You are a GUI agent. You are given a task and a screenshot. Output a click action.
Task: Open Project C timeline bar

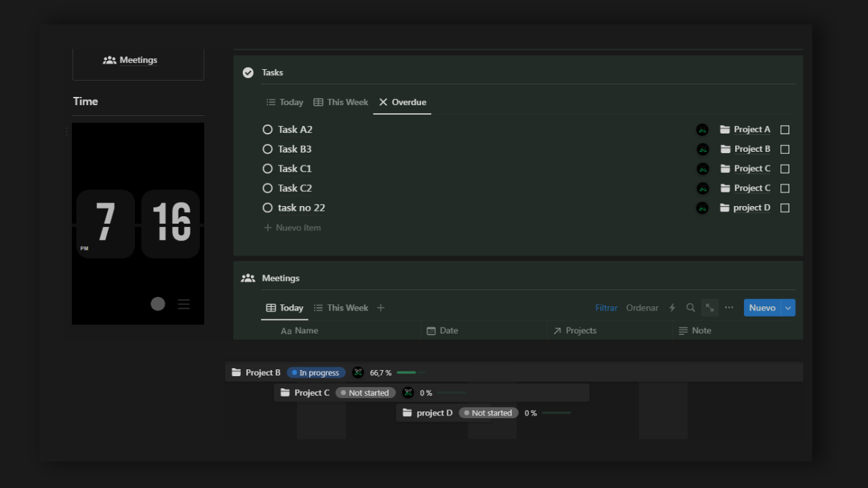click(431, 392)
